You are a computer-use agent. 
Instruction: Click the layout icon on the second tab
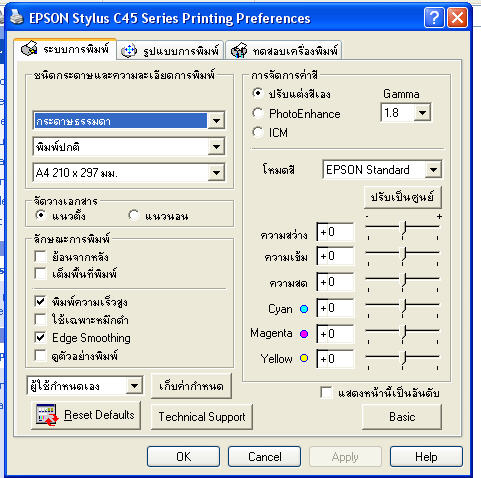[129, 51]
